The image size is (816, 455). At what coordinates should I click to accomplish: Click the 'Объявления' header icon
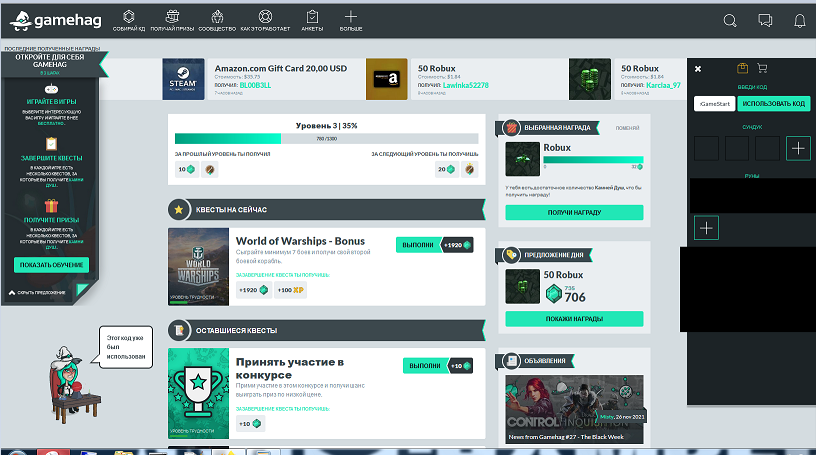[x=511, y=360]
